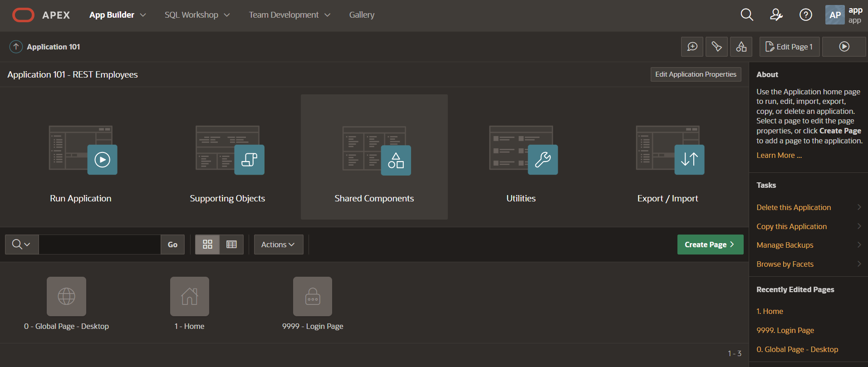Open recently edited page 1. Home
Image resolution: width=868 pixels, height=367 pixels.
coord(770,311)
